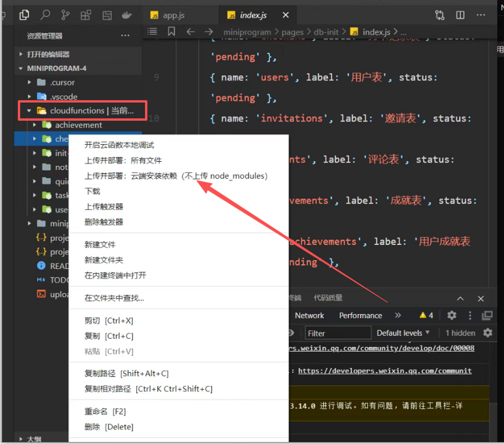Collapse the debug panel with up chevron
The image size is (504, 444).
(x=460, y=299)
